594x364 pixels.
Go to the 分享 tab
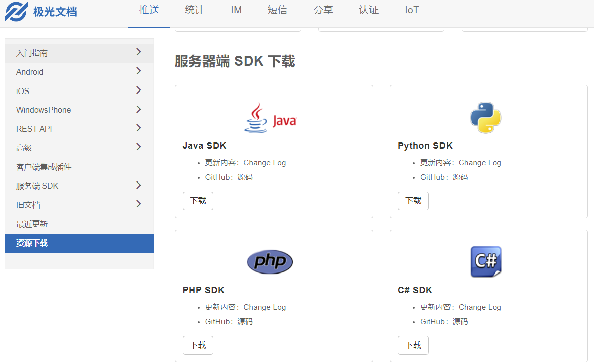point(323,10)
